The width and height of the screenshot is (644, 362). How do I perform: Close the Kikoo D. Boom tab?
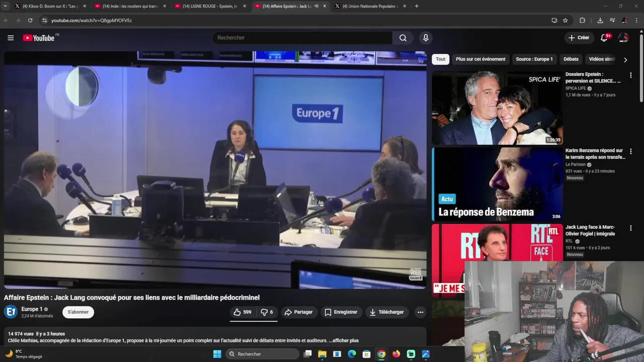tap(85, 6)
